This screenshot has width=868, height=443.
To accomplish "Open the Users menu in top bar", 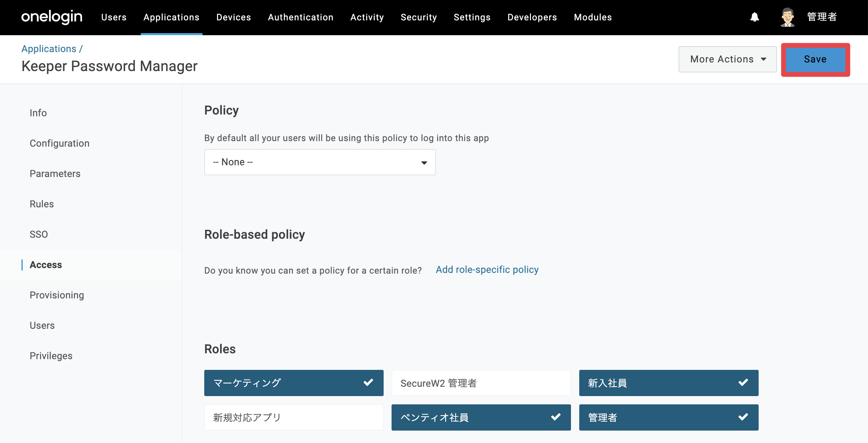I will [114, 17].
